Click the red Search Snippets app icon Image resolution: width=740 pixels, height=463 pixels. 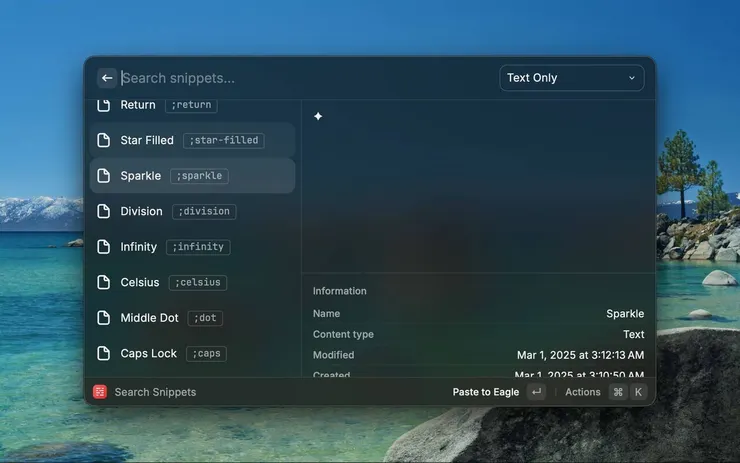point(100,392)
